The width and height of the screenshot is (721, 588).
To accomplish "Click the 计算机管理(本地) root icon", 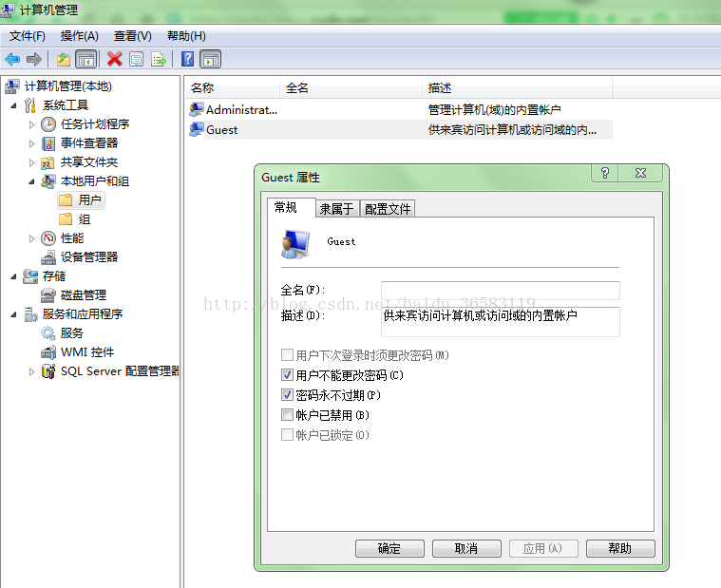I will click(12, 86).
